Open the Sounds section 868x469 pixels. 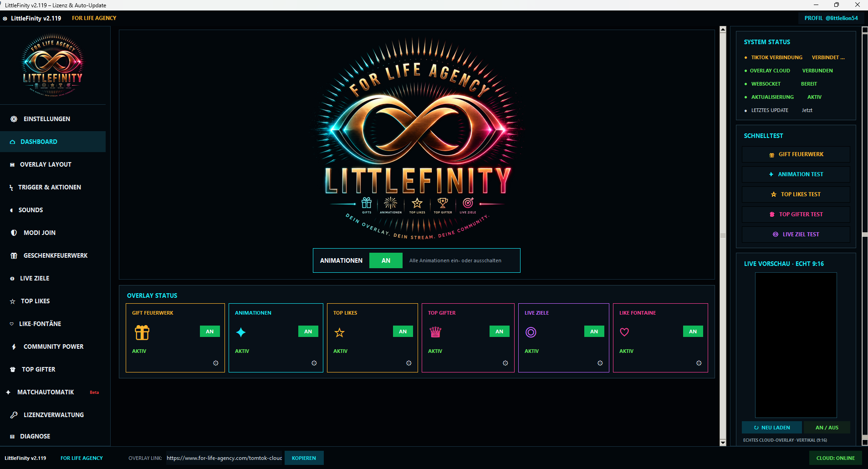(53, 210)
